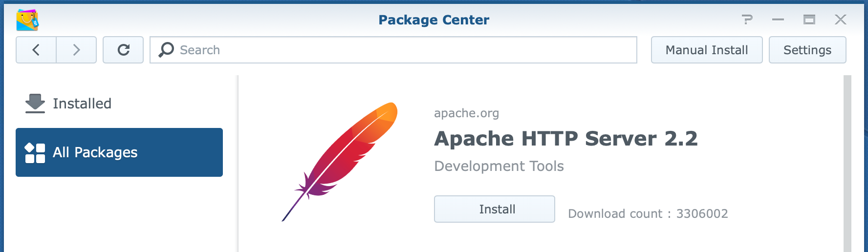868x252 pixels.
Task: Go back with the left arrow button
Action: click(x=36, y=50)
